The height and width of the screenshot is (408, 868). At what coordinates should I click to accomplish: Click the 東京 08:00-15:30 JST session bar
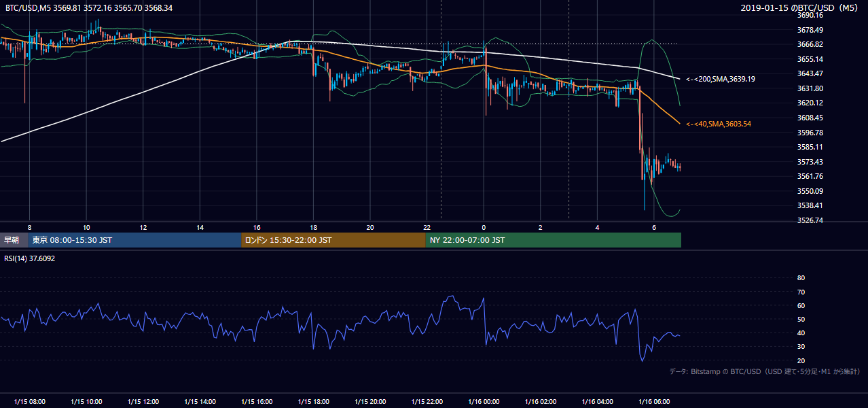(x=134, y=240)
